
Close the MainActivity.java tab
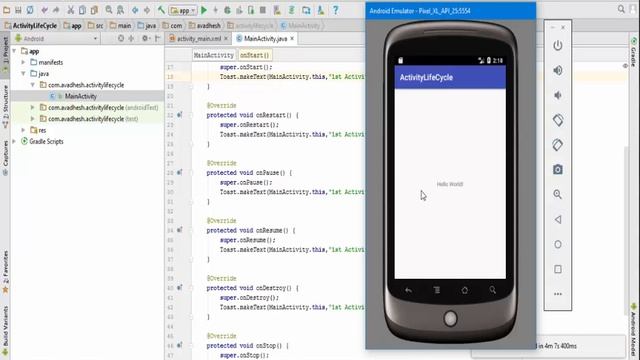click(x=292, y=39)
